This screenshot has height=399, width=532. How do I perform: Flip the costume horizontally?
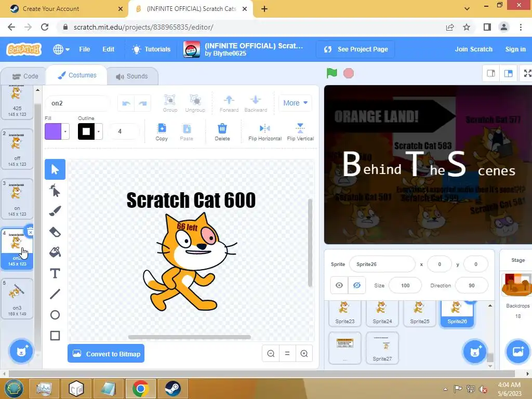[264, 132]
